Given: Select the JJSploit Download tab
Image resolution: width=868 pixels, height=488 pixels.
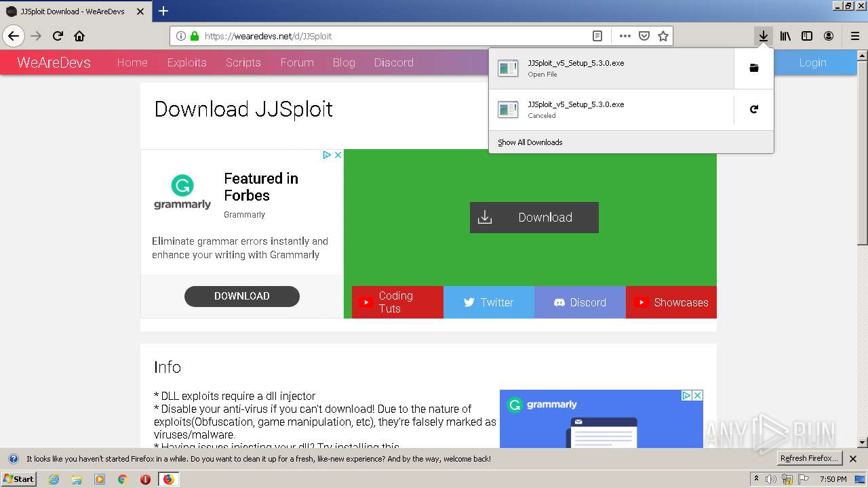Looking at the screenshot, I should coord(76,12).
